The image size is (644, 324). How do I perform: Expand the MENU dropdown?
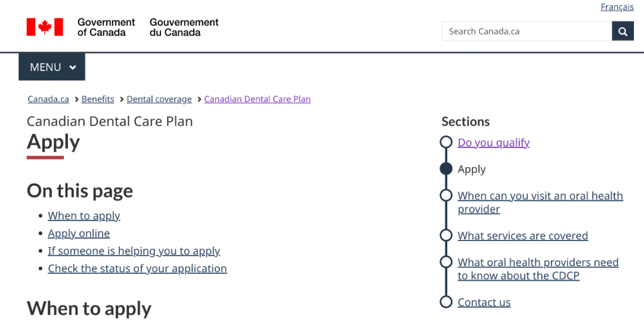click(52, 67)
